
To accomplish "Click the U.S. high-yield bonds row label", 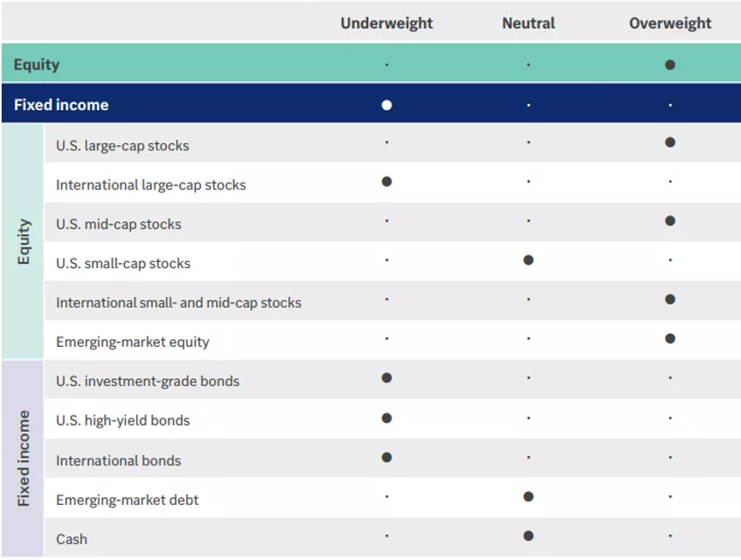I will pyautogui.click(x=121, y=420).
